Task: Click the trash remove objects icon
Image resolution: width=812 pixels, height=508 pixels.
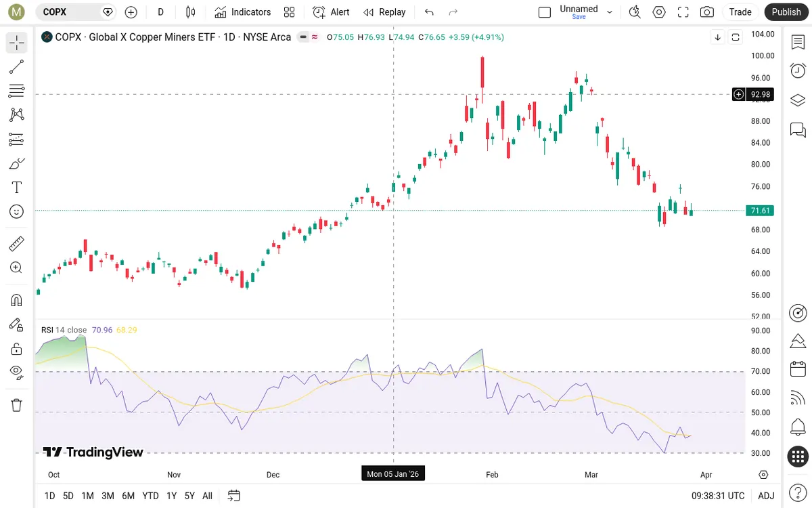Action: [x=16, y=405]
